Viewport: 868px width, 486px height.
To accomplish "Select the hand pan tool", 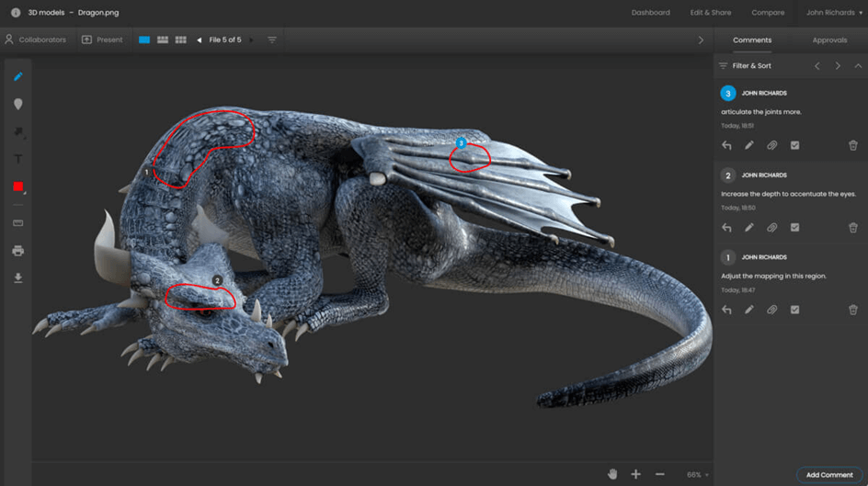I will click(612, 474).
